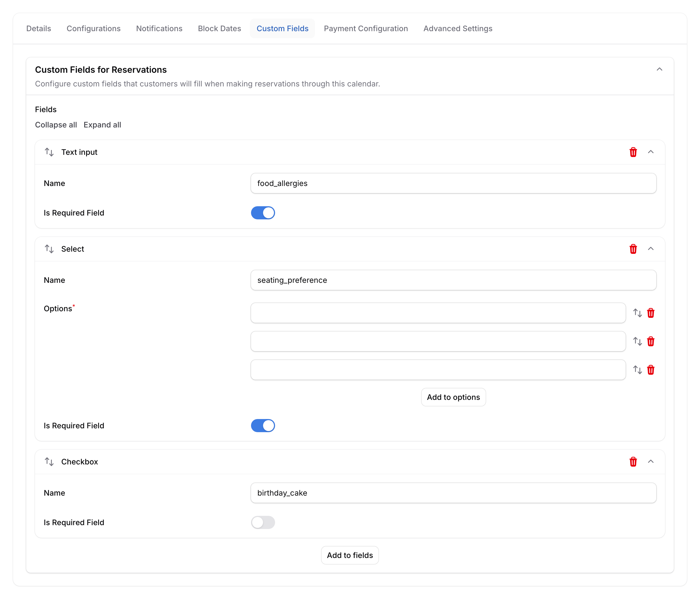Click the reorder arrows beside Text input

(49, 152)
